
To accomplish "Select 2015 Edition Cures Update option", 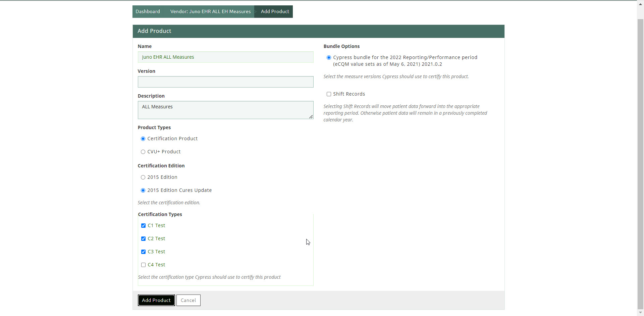I will click(143, 191).
